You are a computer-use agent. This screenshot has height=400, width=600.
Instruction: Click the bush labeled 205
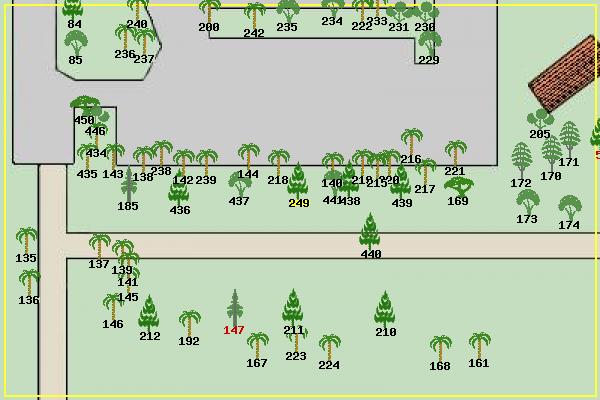(x=540, y=119)
